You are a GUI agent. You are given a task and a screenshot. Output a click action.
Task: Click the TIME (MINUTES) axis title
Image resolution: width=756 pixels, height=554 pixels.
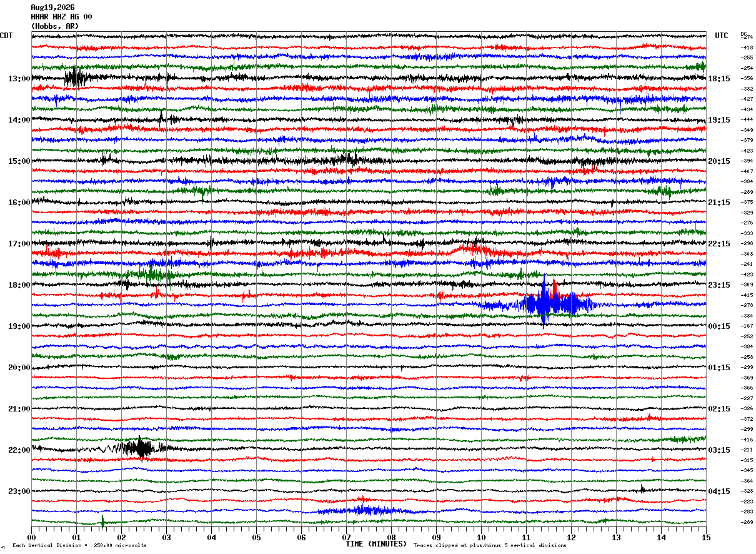[376, 544]
